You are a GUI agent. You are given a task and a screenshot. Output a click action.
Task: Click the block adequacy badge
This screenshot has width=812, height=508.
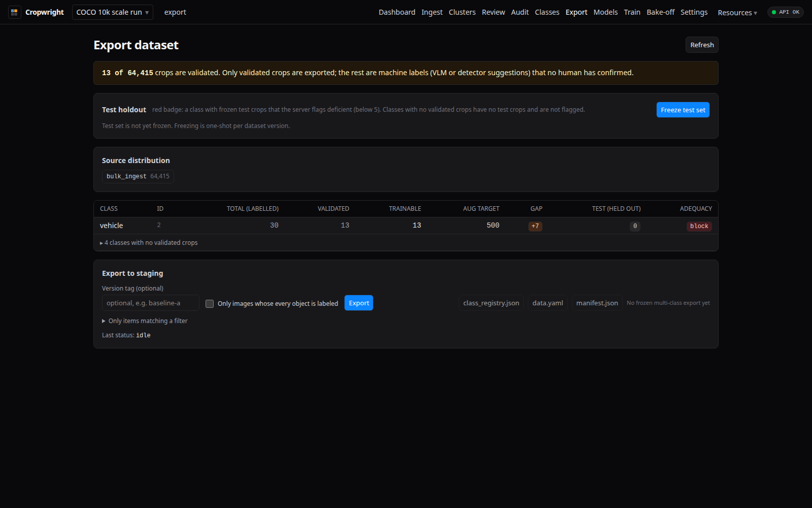click(x=699, y=226)
